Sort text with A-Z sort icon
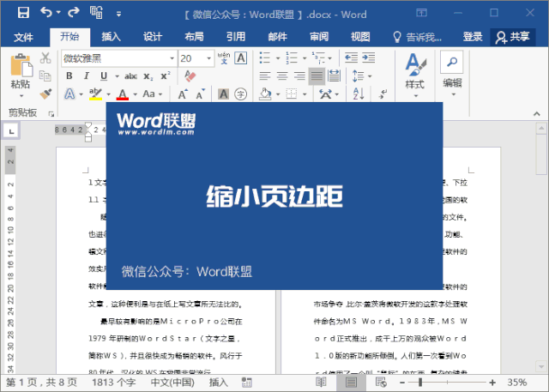This screenshot has width=549, height=392. (x=359, y=93)
